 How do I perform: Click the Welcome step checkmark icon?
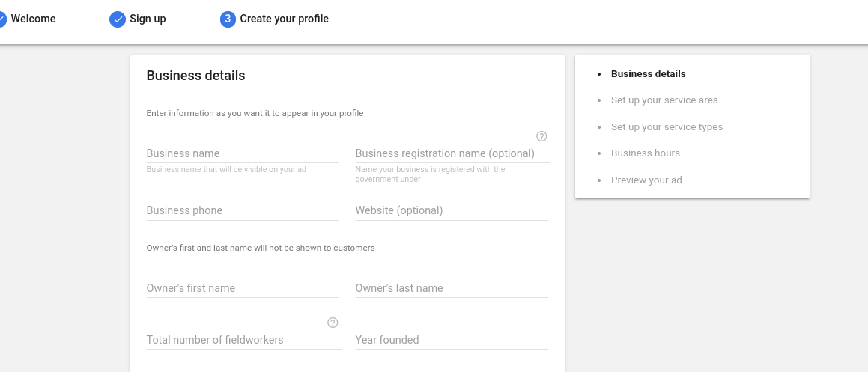tap(1, 19)
